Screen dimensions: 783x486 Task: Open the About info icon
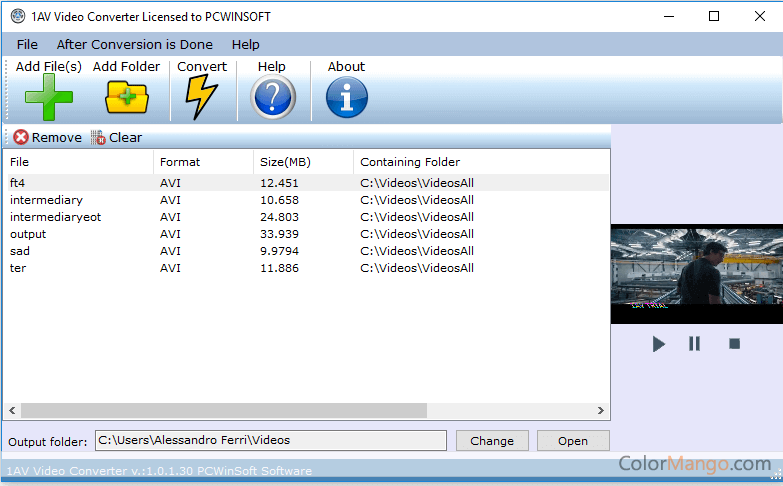pos(347,97)
